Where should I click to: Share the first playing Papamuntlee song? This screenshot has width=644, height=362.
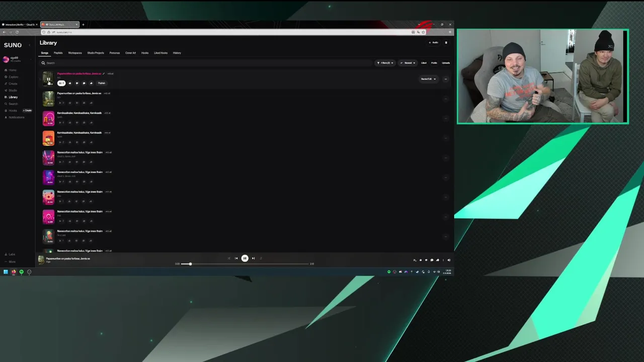pos(91,83)
